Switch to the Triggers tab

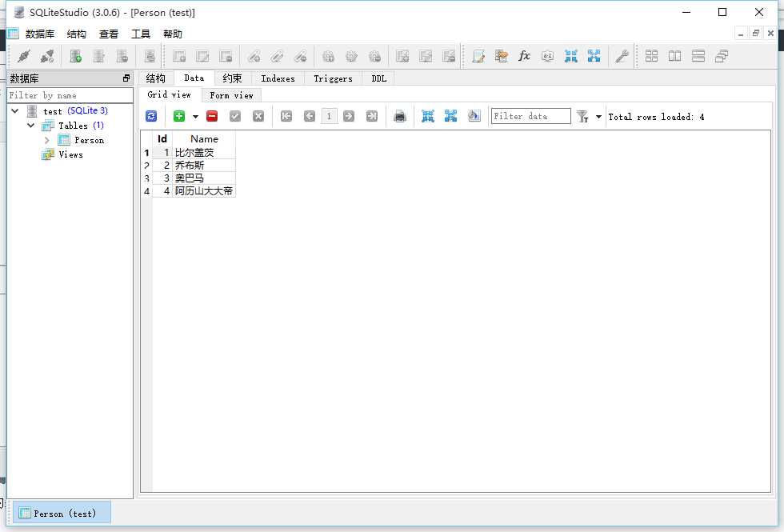pyautogui.click(x=333, y=78)
